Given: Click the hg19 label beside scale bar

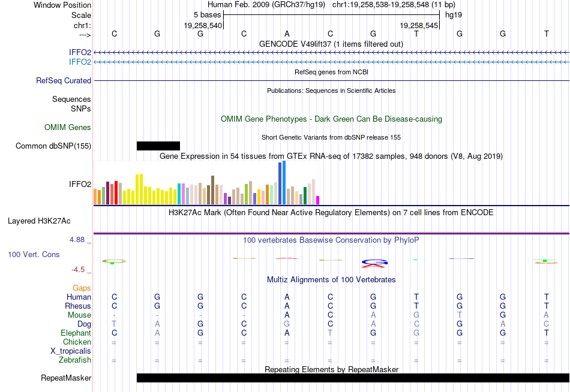Looking at the screenshot, I should point(454,15).
